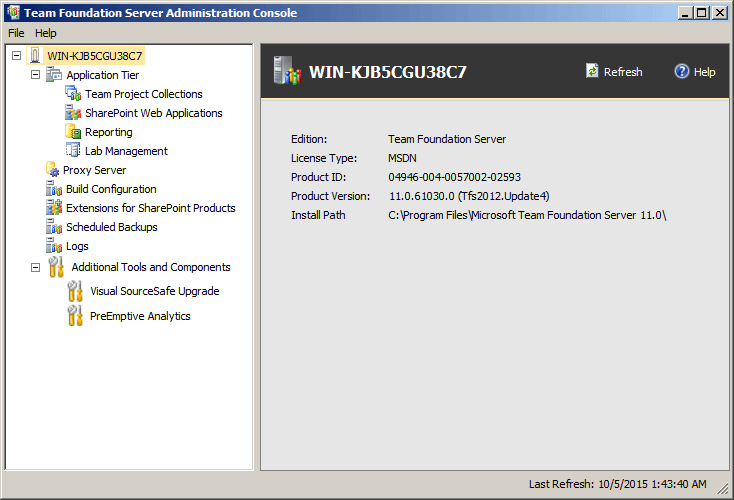This screenshot has height=500, width=734.
Task: Click the server icon beside WIN-KJB5CGU38C7 tree root
Action: point(35,56)
